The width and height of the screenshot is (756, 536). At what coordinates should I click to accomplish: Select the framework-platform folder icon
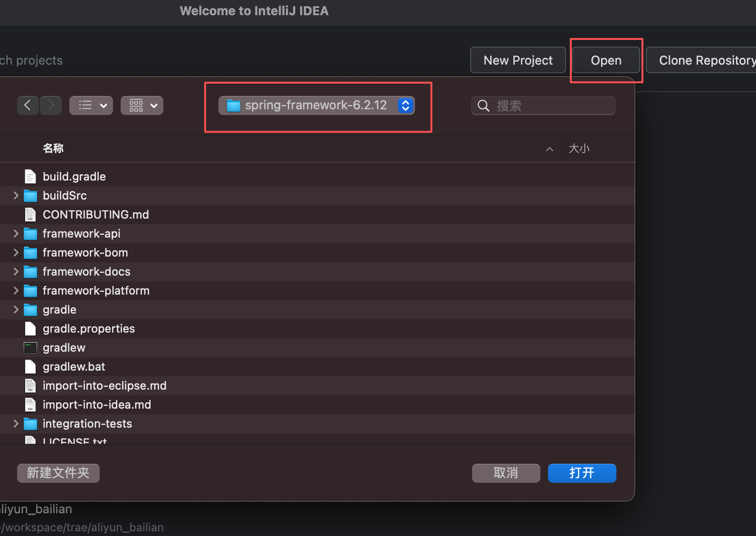(x=30, y=291)
